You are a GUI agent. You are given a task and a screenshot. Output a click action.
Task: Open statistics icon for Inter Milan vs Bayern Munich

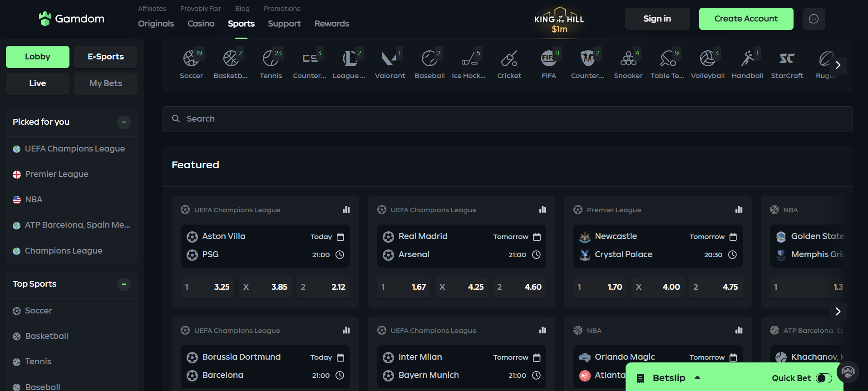(542, 330)
